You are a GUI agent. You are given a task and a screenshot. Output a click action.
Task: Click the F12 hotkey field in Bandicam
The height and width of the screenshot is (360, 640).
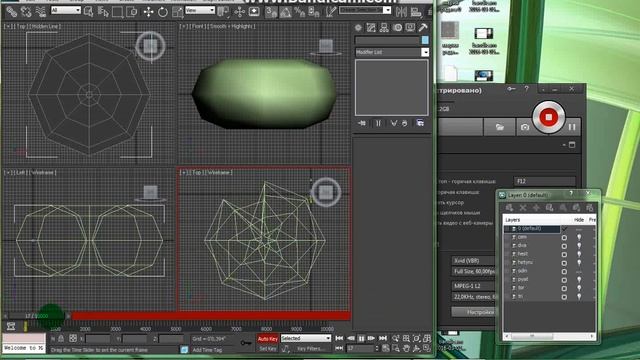544,181
